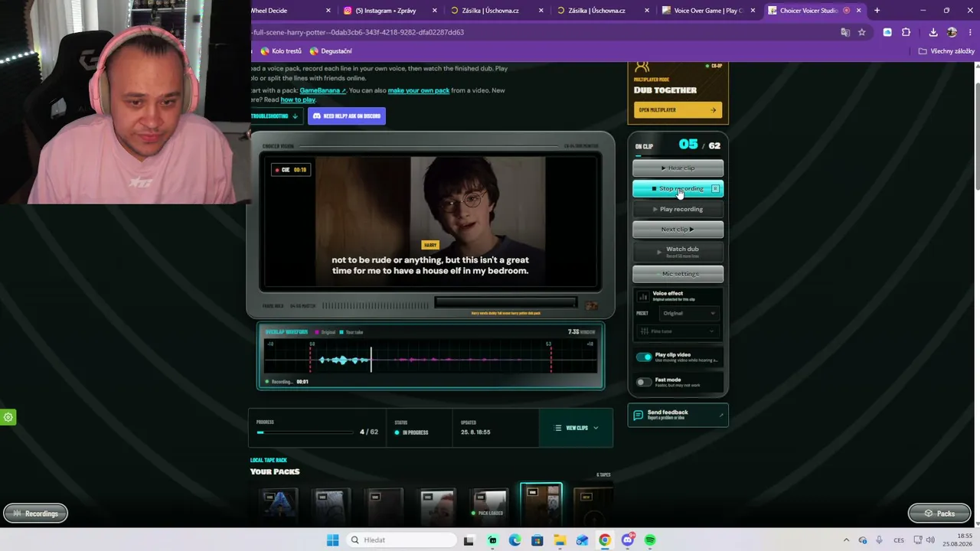Click the translate page icon
This screenshot has width=980, height=551.
point(845,32)
